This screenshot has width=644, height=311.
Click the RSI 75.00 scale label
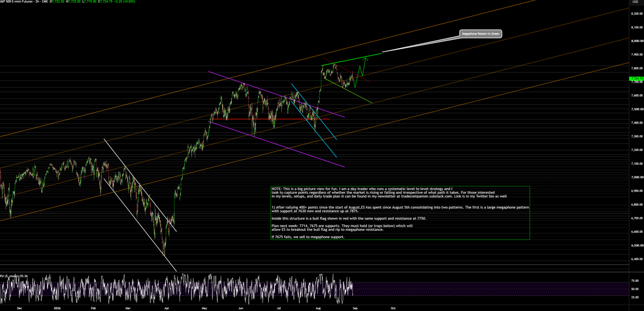click(x=635, y=281)
